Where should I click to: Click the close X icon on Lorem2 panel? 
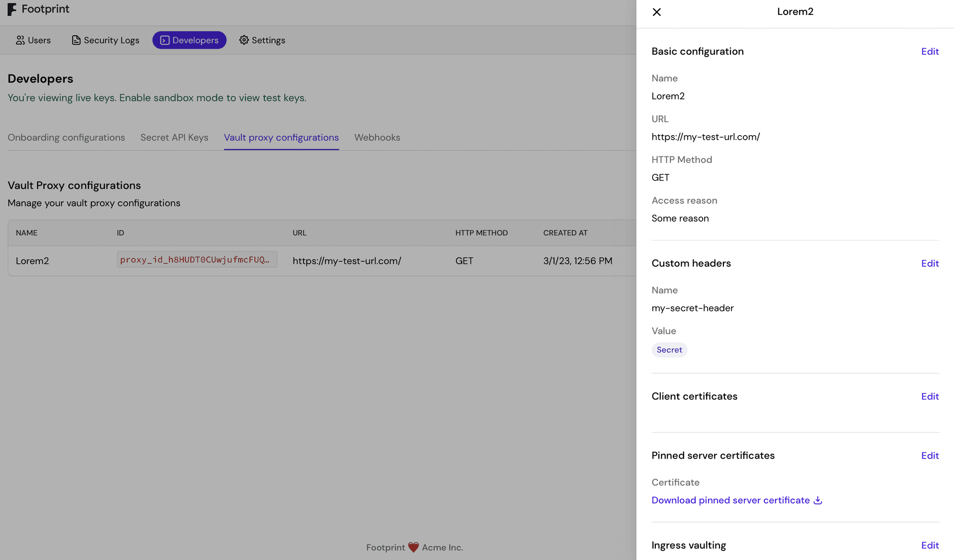656,11
